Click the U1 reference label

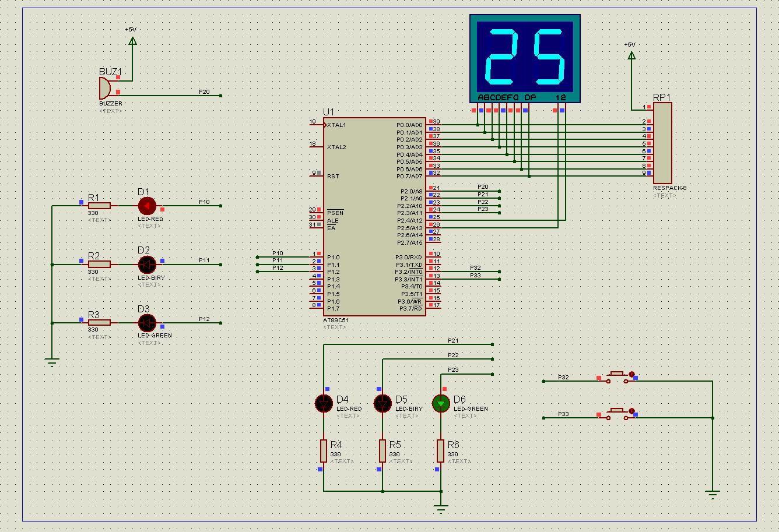(329, 112)
